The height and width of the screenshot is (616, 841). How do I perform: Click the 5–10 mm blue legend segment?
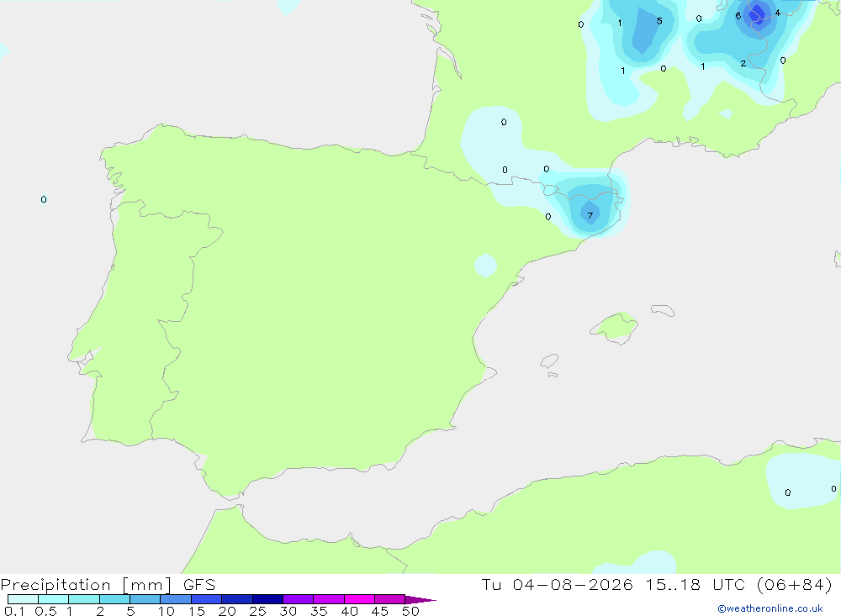tap(145, 599)
